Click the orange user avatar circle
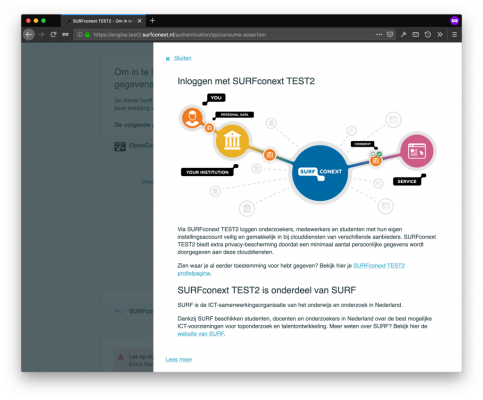 tap(192, 118)
